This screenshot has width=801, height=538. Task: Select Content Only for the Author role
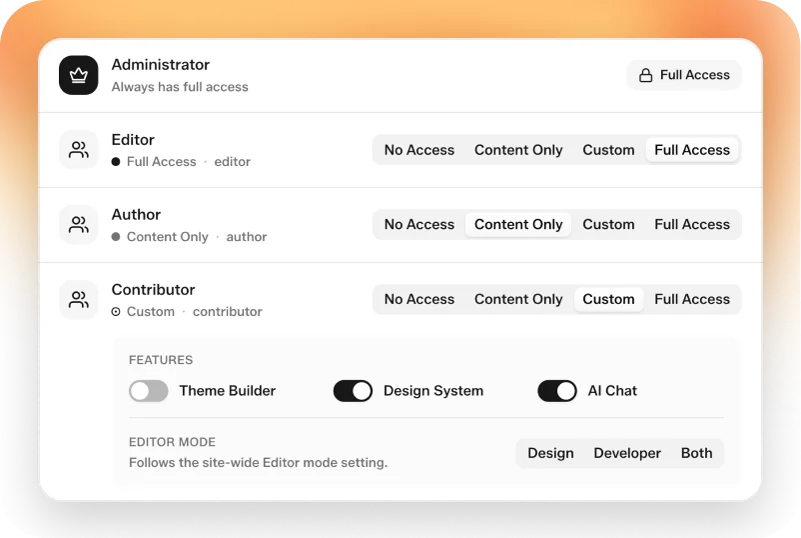(518, 224)
